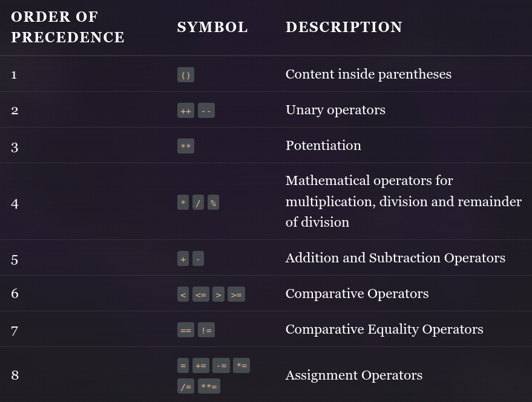Click the 'Unary operators' description text
Viewport: 532px width, 402px height.
click(x=335, y=110)
